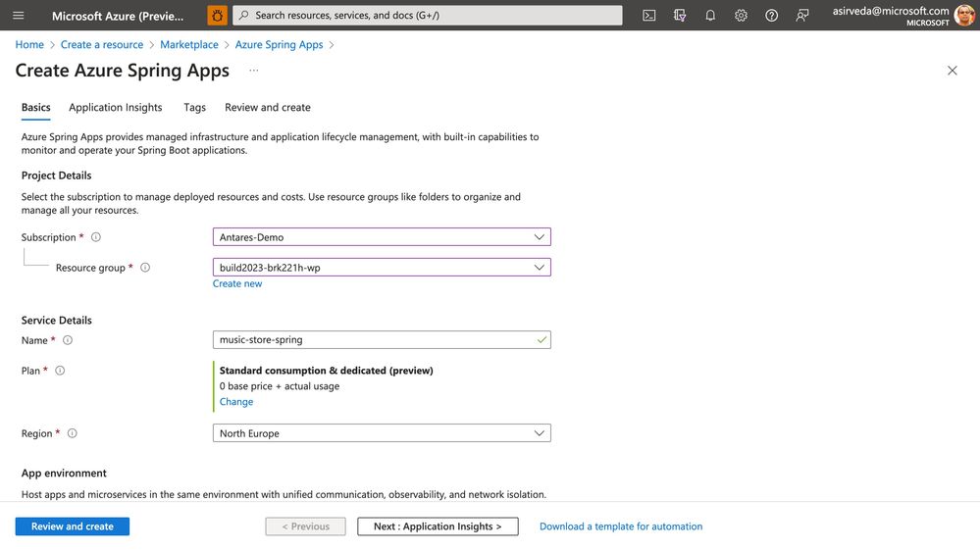Go to Create a resource breadcrumb

tap(102, 44)
